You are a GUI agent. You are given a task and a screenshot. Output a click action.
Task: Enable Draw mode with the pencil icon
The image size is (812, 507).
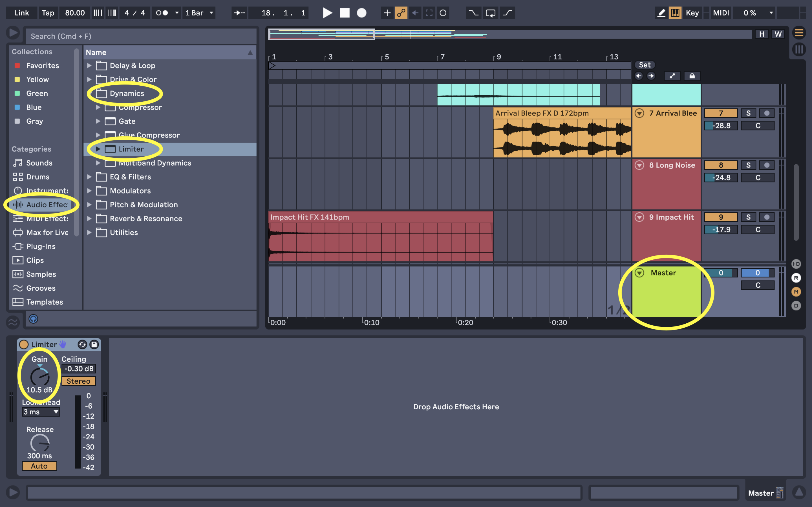tap(661, 13)
